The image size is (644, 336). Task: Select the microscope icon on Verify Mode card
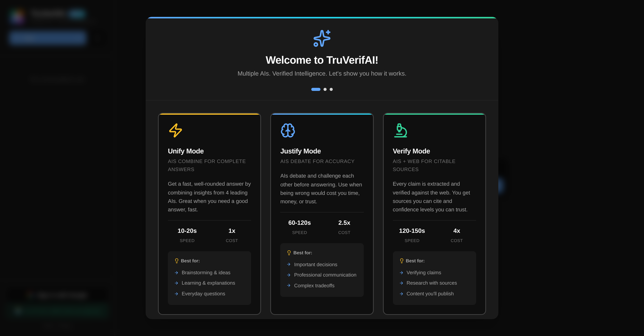coord(400,130)
